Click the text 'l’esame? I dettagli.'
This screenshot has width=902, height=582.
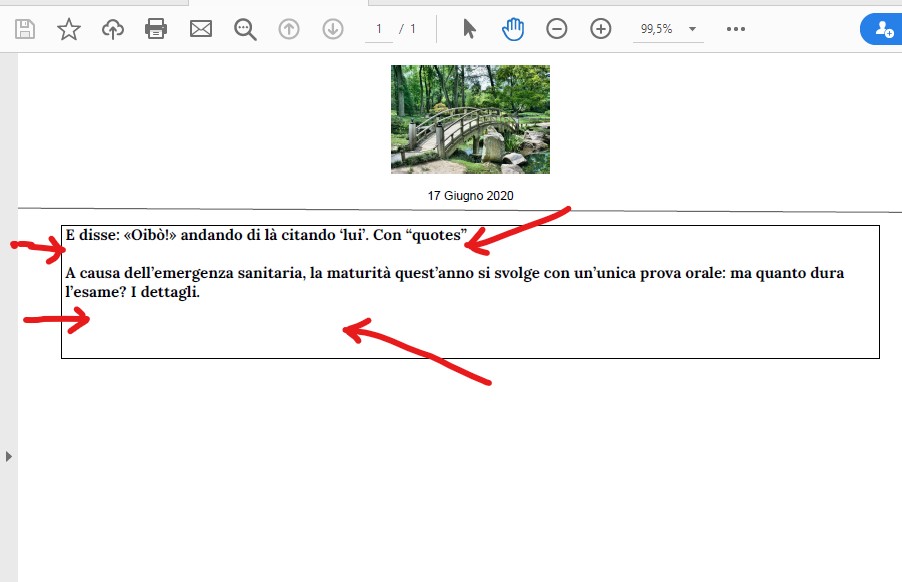tap(132, 292)
